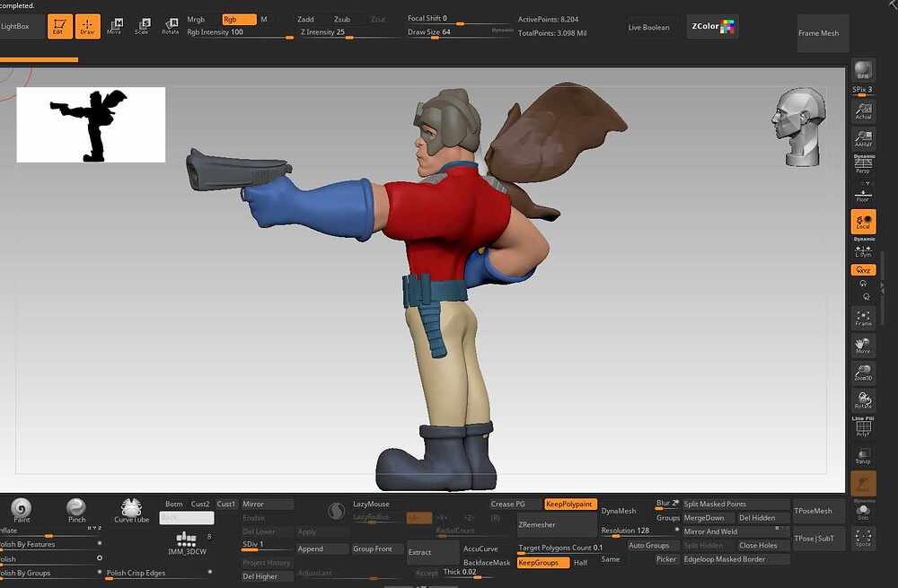Select the Paint brush
898x588 pixels.
click(x=22, y=510)
